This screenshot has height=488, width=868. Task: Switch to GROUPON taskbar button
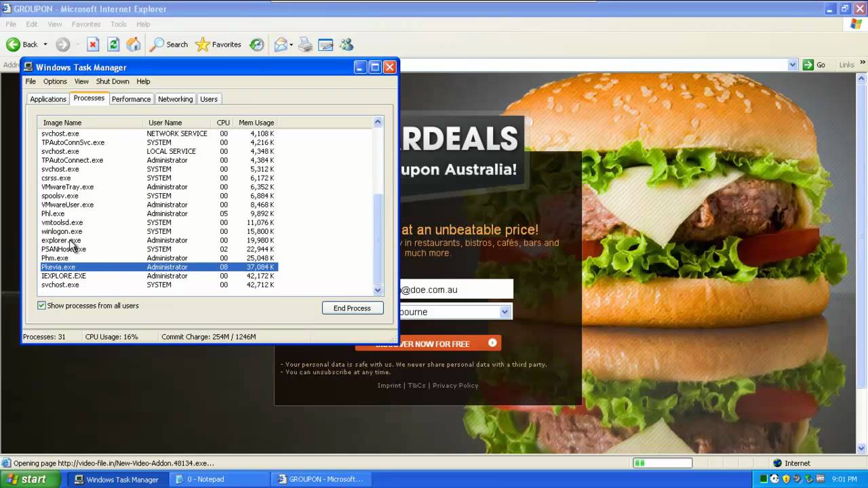coord(321,479)
